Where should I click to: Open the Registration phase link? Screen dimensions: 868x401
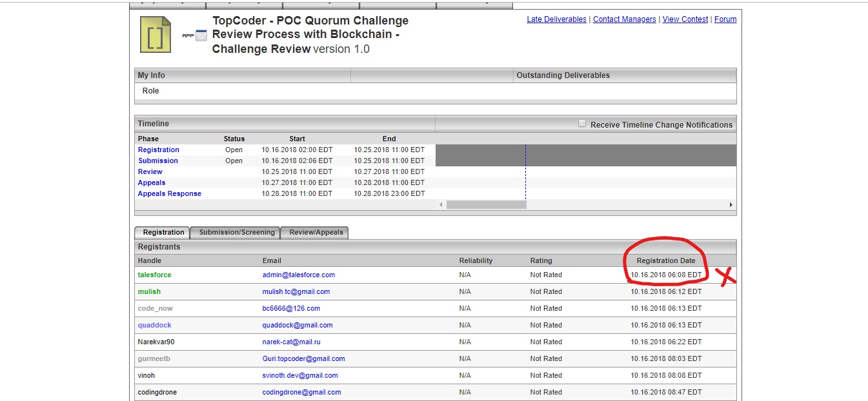tap(159, 150)
